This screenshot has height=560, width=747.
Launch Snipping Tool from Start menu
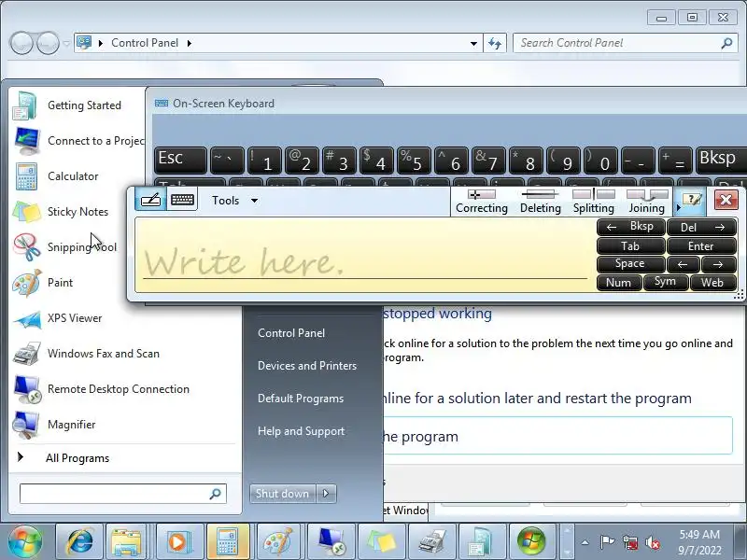tap(64, 247)
